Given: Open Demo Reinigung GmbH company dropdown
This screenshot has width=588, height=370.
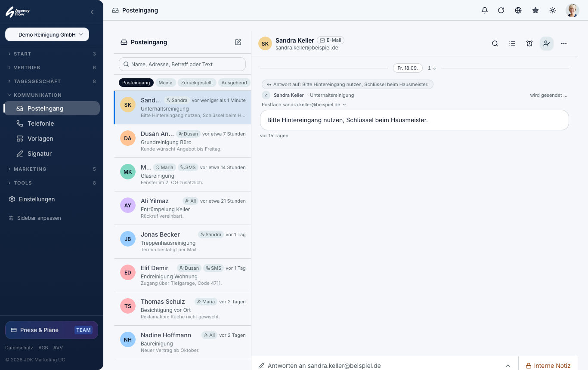Looking at the screenshot, I should click(47, 34).
